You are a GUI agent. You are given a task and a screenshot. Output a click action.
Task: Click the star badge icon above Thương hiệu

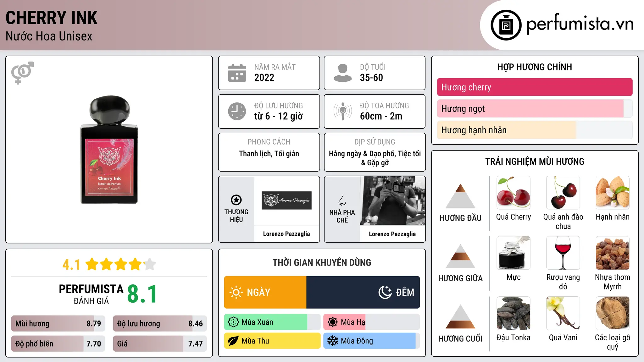click(x=236, y=200)
